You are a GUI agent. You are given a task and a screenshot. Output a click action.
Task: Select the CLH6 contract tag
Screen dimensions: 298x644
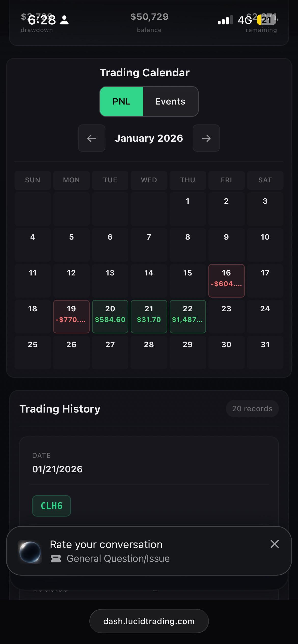51,506
